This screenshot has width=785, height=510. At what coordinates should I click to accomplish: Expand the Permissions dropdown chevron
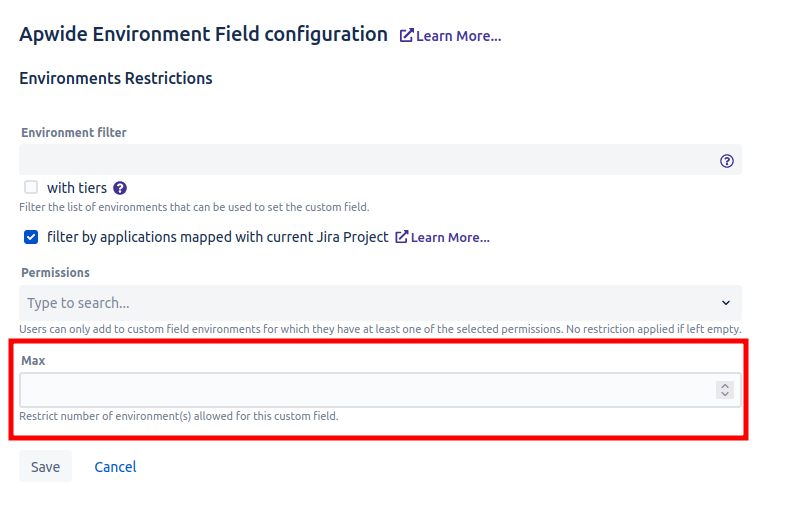tap(726, 302)
